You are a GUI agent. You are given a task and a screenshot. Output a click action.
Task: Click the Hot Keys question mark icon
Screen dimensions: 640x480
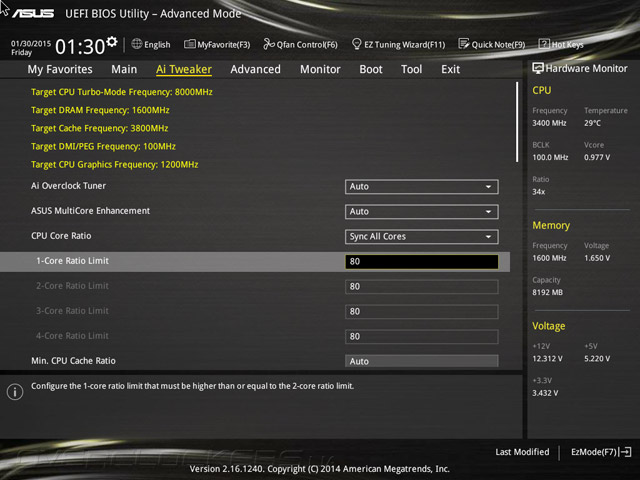pyautogui.click(x=544, y=44)
